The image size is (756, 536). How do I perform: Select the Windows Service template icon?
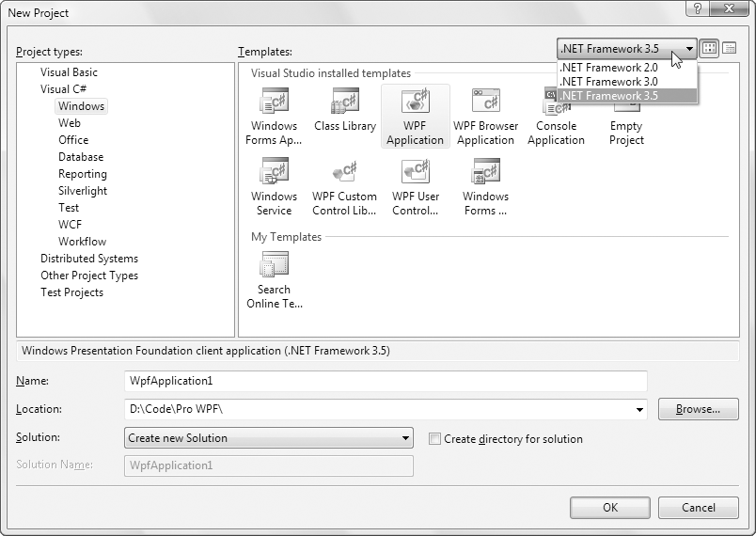pyautogui.click(x=274, y=171)
